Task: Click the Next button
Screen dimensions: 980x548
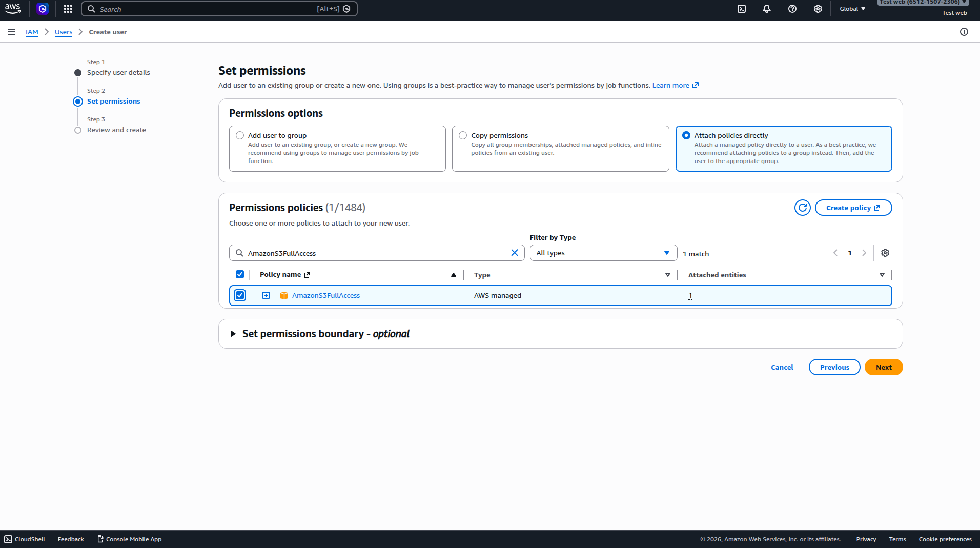Action: (884, 367)
